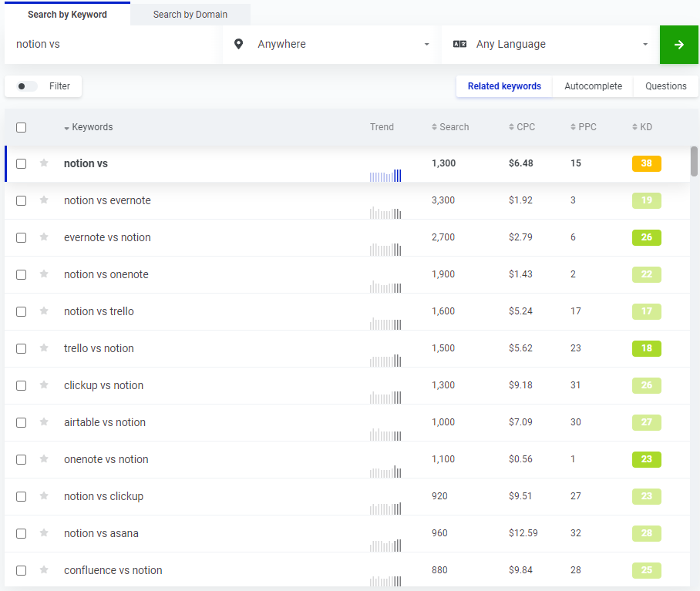
Task: Open the Any Language dropdown
Action: 550,44
